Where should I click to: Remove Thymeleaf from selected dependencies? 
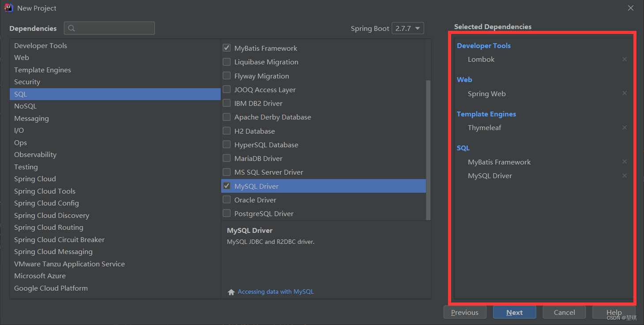625,127
